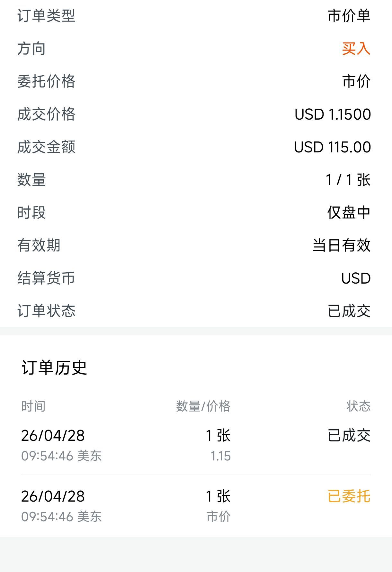The width and height of the screenshot is (392, 572).
Task: Select the 成交金额 row label
Action: click(46, 147)
